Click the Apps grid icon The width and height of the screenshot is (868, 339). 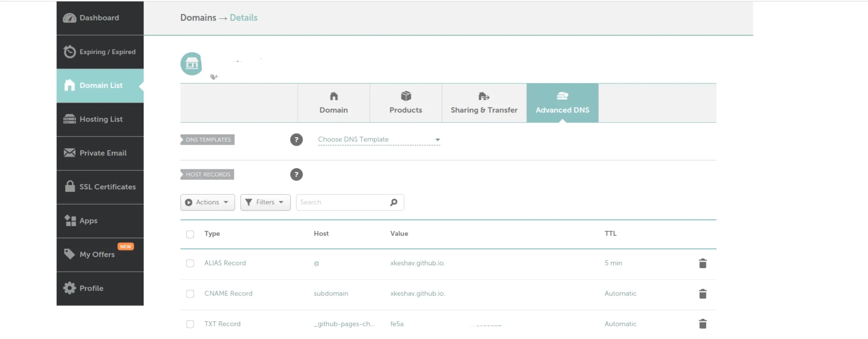(70, 220)
